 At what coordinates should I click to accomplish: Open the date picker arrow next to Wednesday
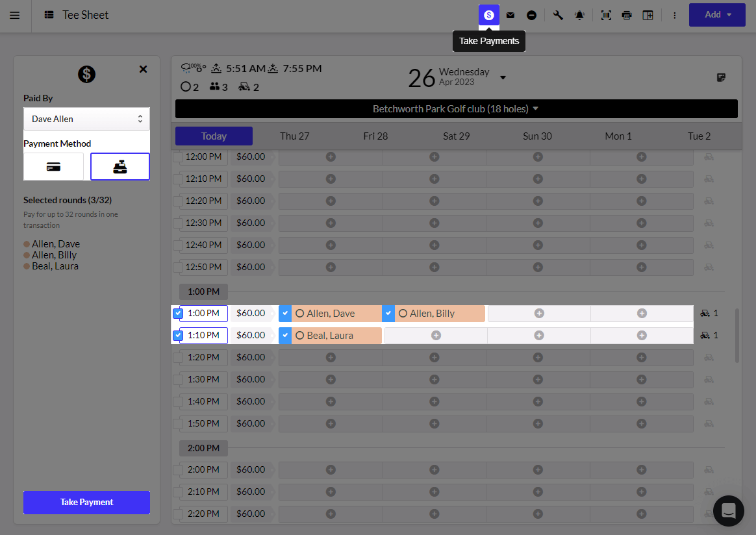503,78
